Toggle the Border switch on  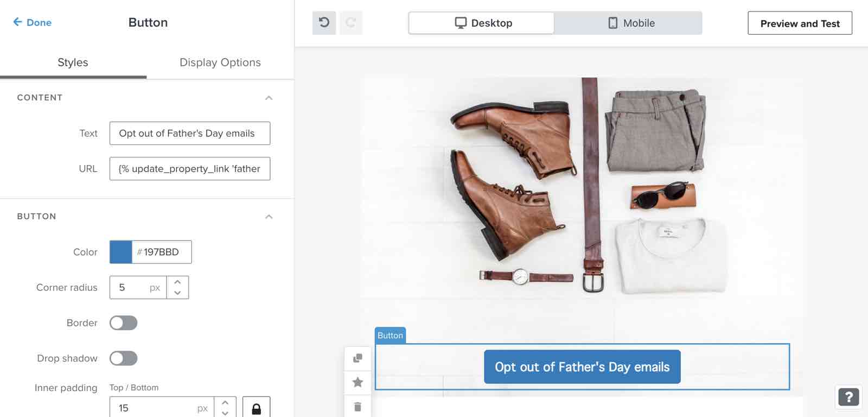click(124, 323)
